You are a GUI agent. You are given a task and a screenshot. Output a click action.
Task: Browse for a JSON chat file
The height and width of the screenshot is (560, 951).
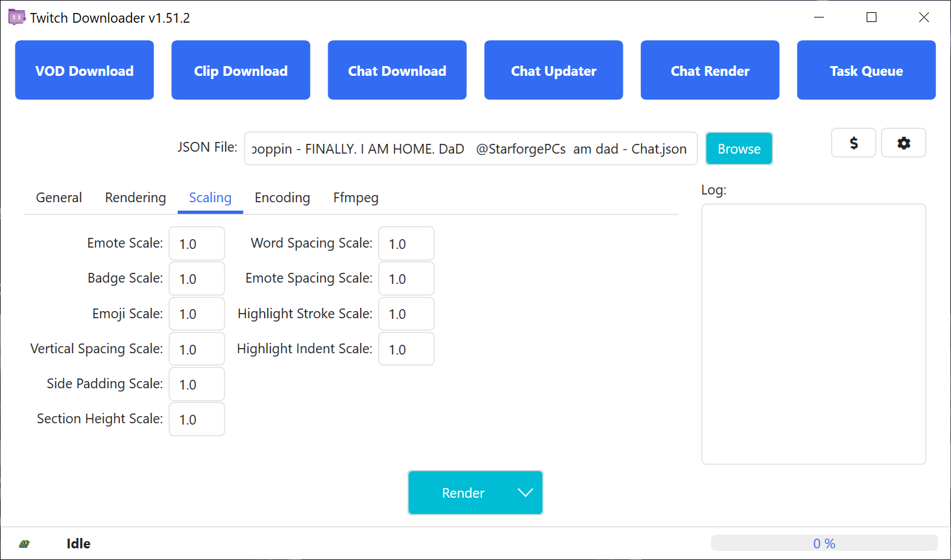point(739,148)
